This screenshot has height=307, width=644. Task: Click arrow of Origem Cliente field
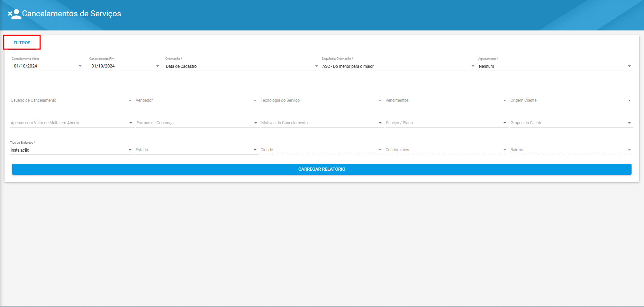coord(629,100)
